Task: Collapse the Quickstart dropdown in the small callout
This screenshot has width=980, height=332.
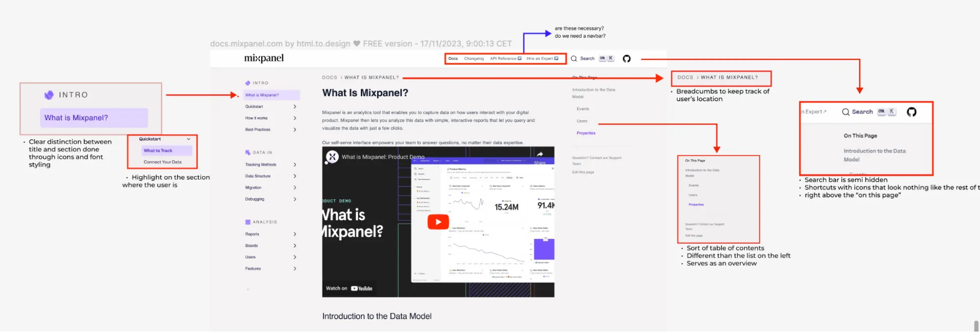Action: 188,139
